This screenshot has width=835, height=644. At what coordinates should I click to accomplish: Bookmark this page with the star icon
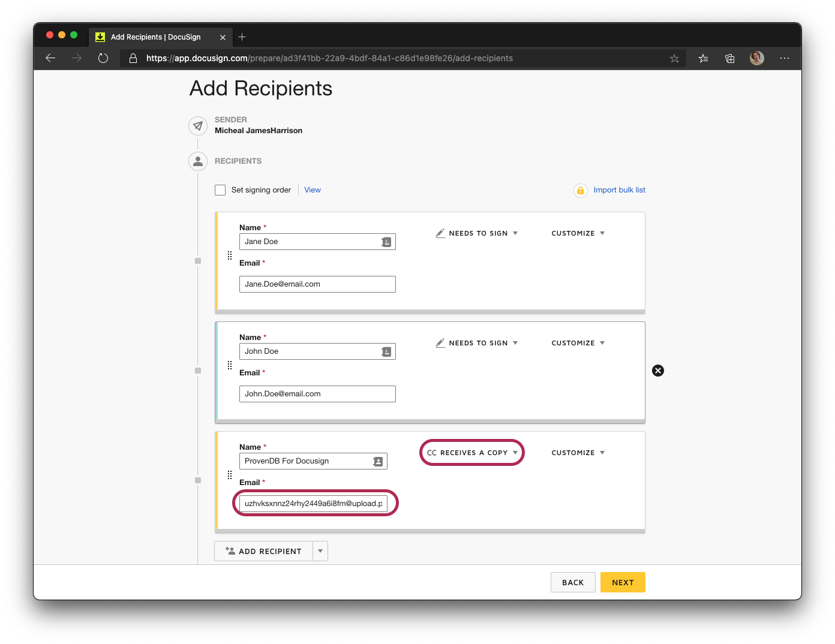pos(674,58)
